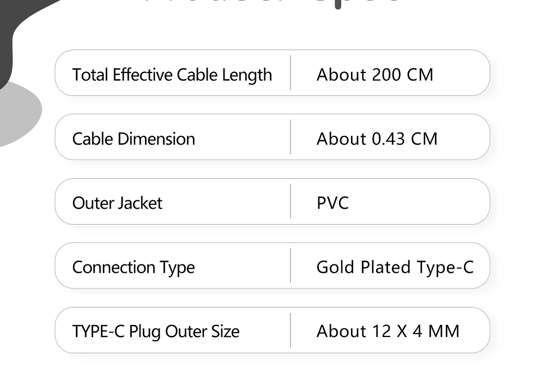Click the cropped heading text at the top
The image size is (545, 392).
[272, 4]
